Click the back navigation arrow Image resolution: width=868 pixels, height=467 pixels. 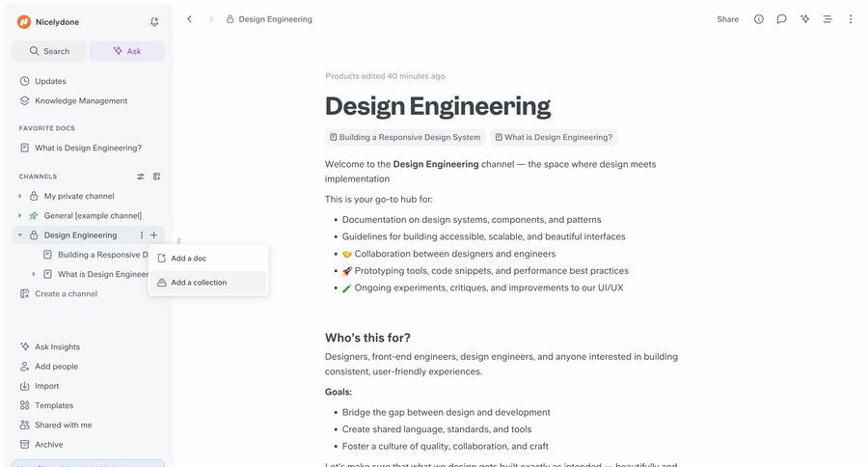189,19
